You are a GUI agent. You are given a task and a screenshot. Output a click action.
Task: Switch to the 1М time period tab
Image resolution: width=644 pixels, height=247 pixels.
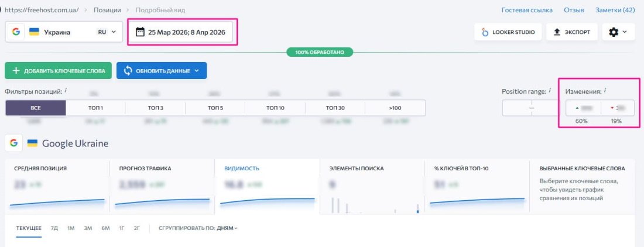click(71, 228)
